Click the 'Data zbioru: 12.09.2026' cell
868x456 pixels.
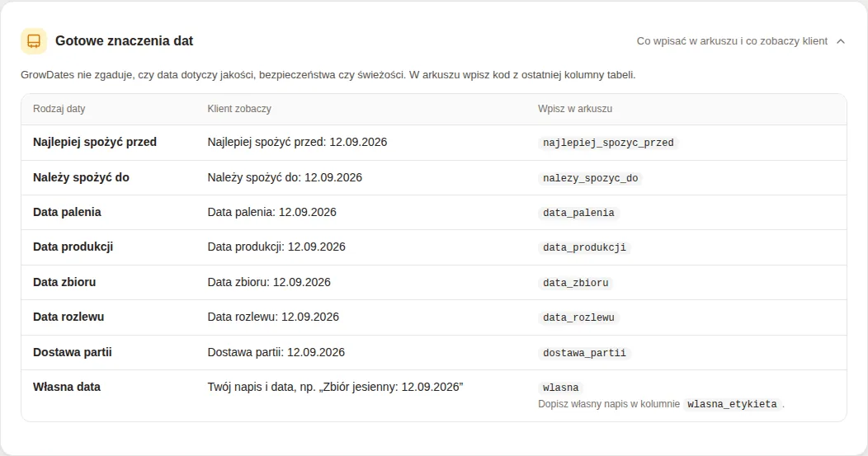tap(269, 282)
